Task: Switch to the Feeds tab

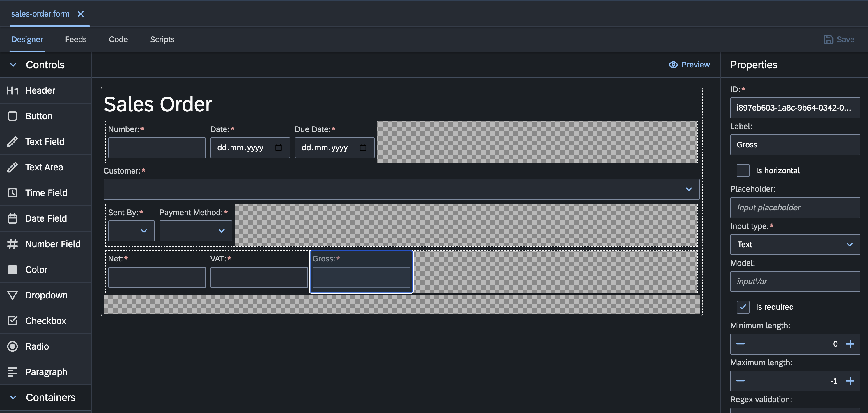Action: (x=76, y=39)
